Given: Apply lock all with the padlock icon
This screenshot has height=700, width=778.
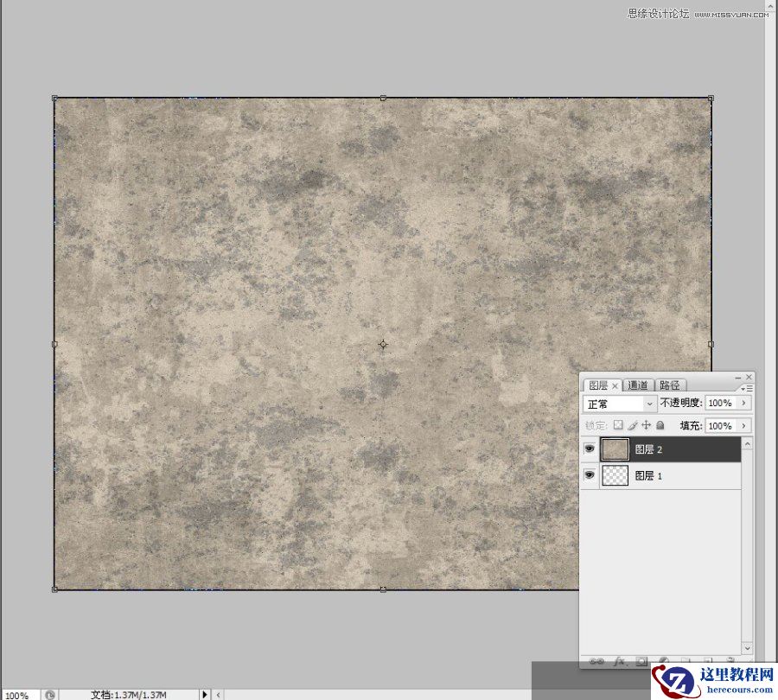Looking at the screenshot, I should click(x=660, y=425).
